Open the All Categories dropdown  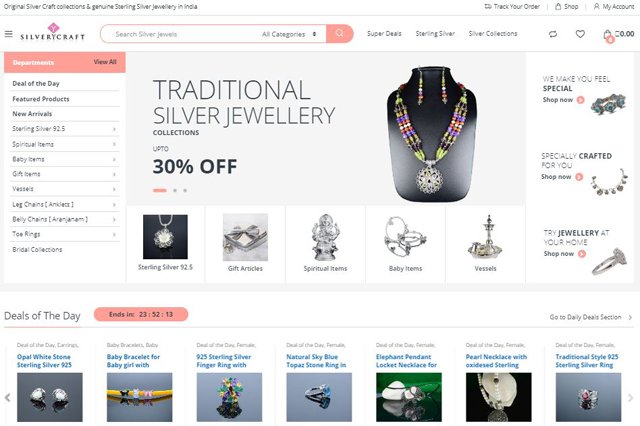pos(289,34)
